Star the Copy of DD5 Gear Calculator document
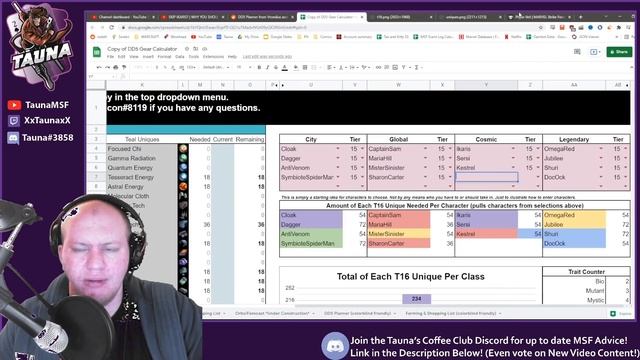This screenshot has height=360, width=640. click(x=187, y=49)
